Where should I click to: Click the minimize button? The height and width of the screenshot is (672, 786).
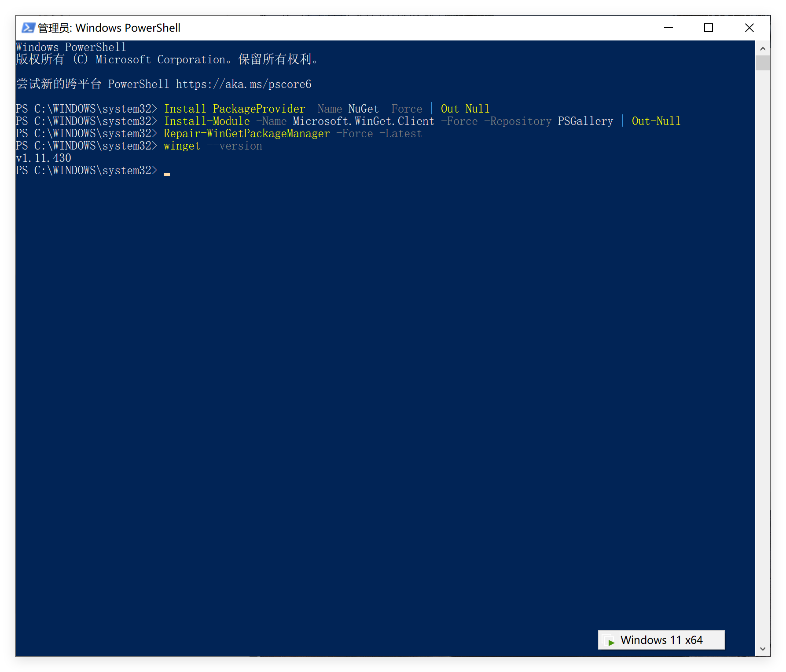pyautogui.click(x=668, y=28)
